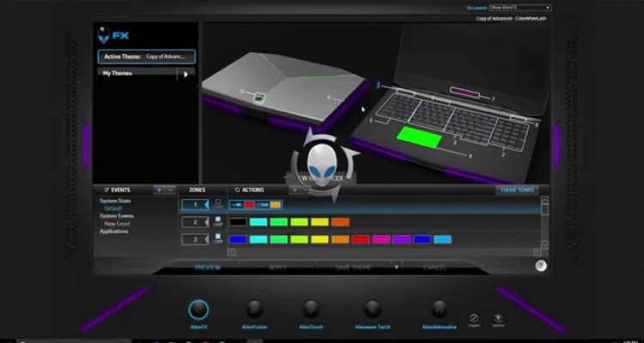The width and height of the screenshot is (644, 343).
Task: Open the AlienFusion module icon
Action: [254, 310]
